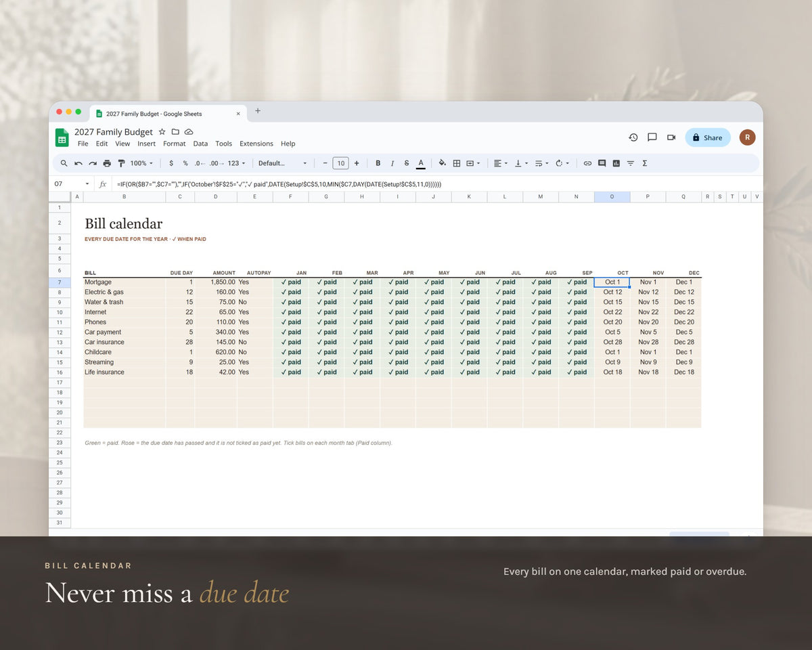Check the cloud save status icon
The width and height of the screenshot is (812, 650).
tap(189, 132)
